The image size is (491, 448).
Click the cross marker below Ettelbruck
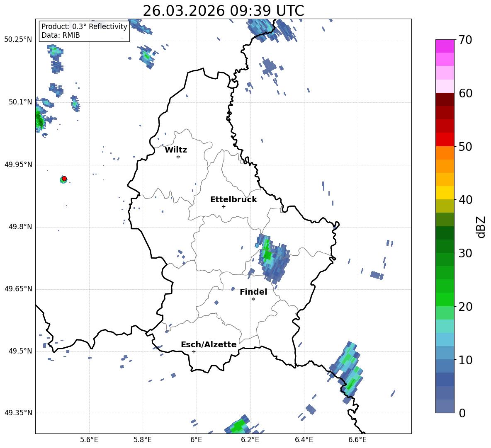pyautogui.click(x=224, y=206)
